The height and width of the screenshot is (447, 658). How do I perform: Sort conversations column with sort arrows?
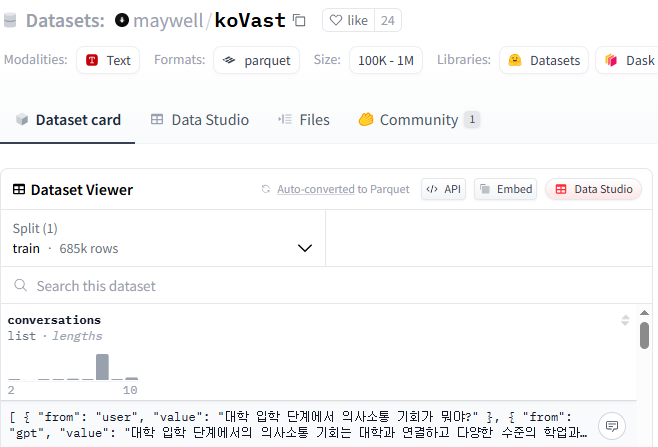[x=625, y=320]
